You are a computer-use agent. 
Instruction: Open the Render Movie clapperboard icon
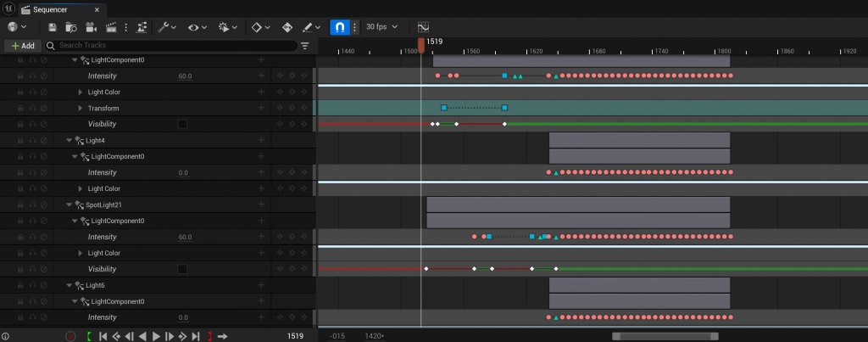click(x=111, y=26)
